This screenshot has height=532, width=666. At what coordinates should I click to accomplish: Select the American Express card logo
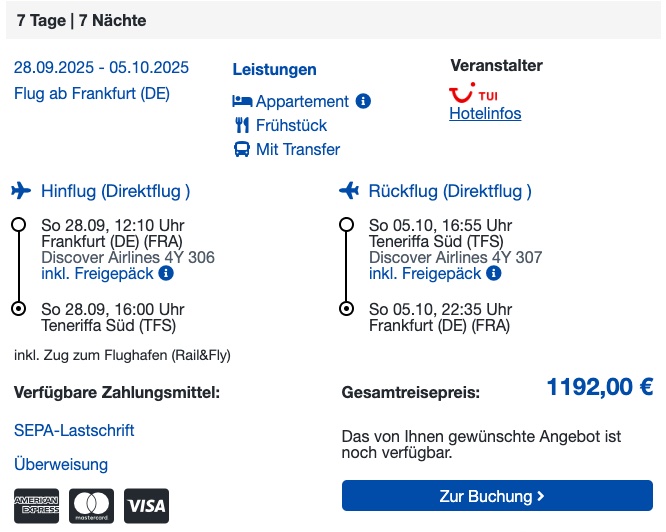[x=37, y=506]
